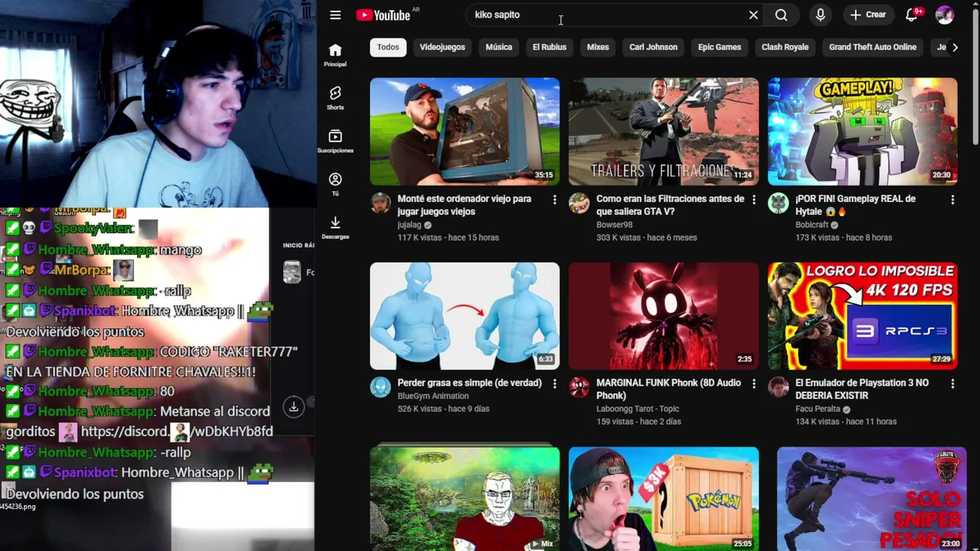Screen dimensions: 980x551
Task: Show more filter chips with right arrow
Action: pos(955,47)
